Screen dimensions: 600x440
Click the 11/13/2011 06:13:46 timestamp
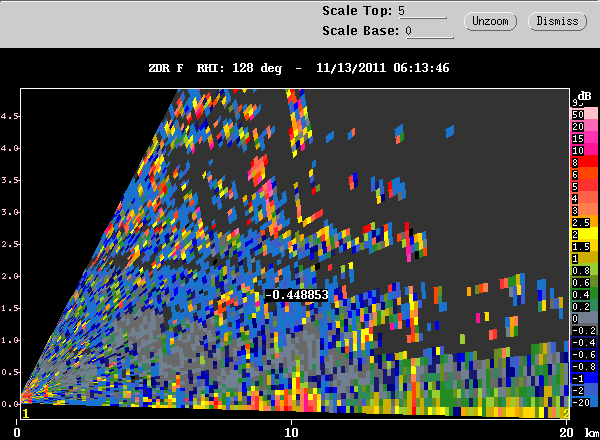383,68
